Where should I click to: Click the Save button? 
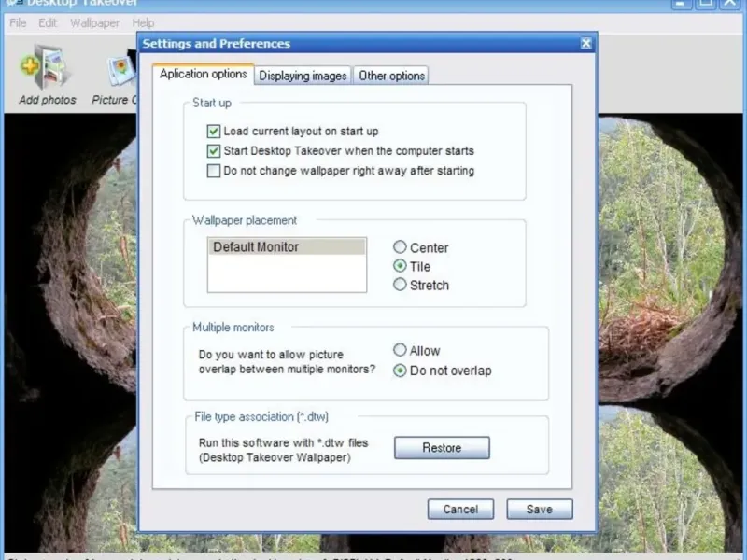(x=540, y=509)
